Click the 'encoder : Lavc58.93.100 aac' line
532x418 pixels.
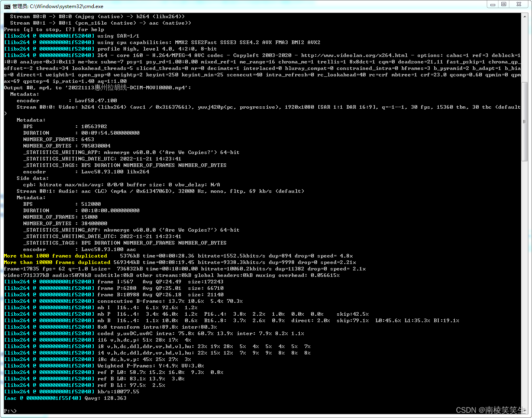click(x=80, y=249)
